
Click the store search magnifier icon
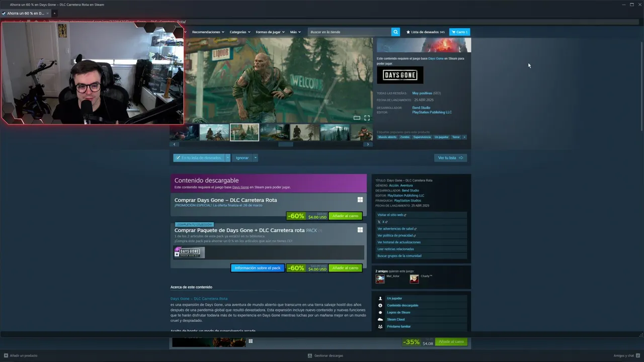tap(395, 32)
